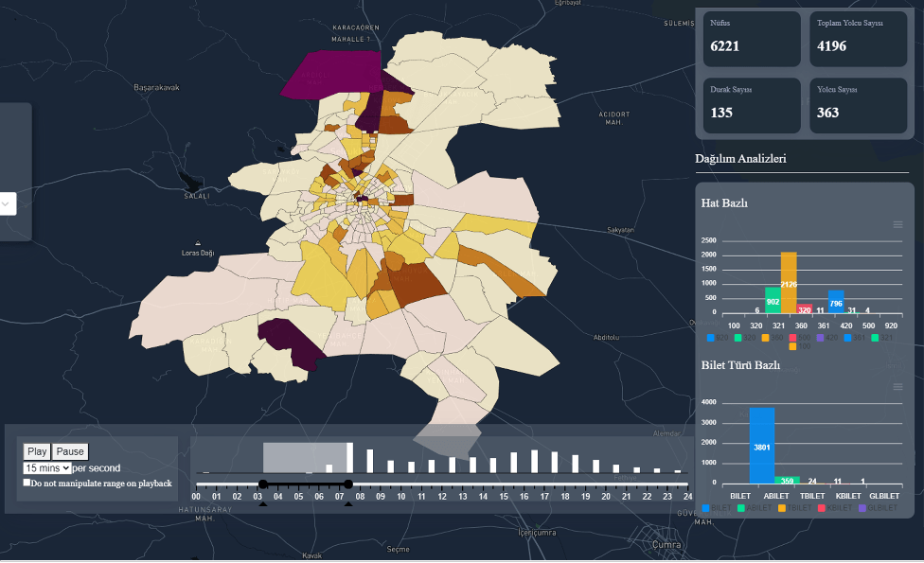Viewport: 924px width, 563px height.
Task: Open the '15 mins' per second dropdown
Action: [x=47, y=468]
